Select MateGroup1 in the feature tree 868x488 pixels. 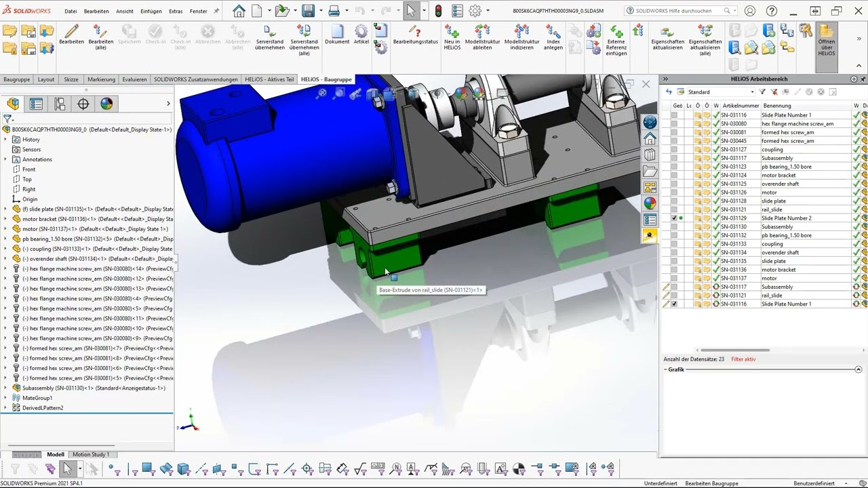(37, 398)
